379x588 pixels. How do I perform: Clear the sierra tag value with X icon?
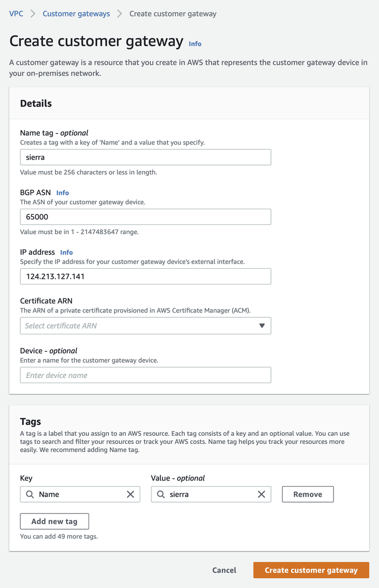261,494
